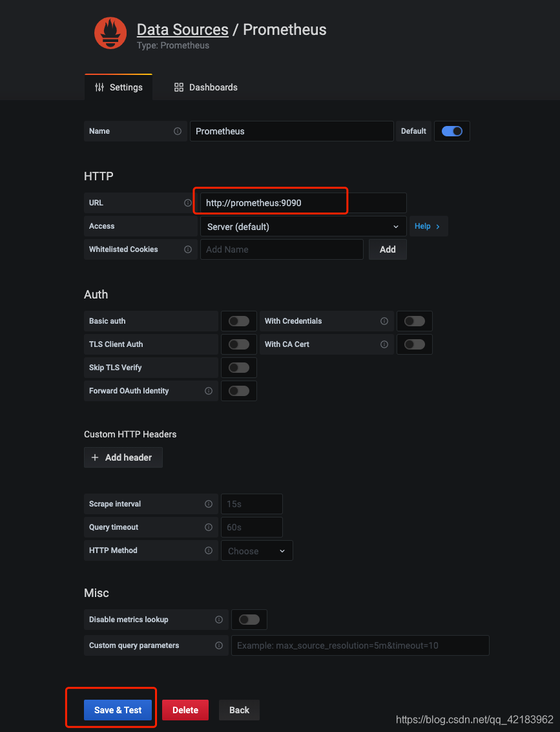
Task: Enable the With CA Cert switch
Action: coord(415,344)
